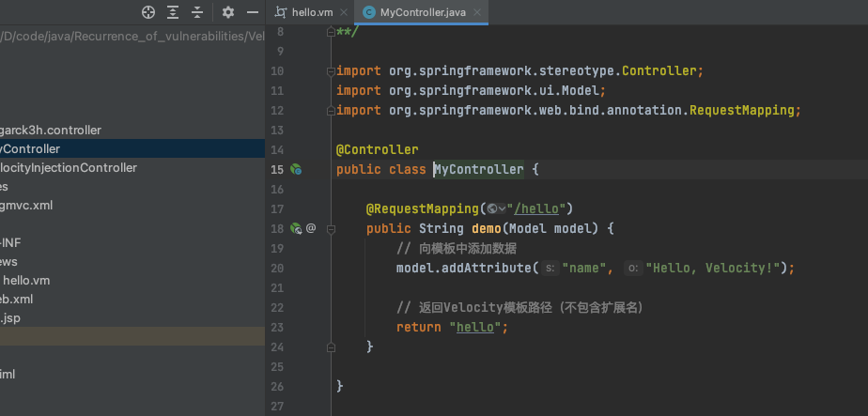
Task: Click line number 20 in the gutter
Action: [277, 269]
